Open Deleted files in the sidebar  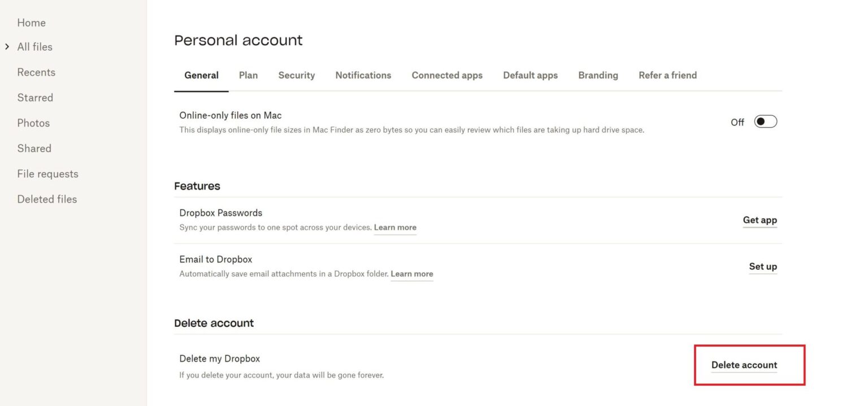[47, 198]
